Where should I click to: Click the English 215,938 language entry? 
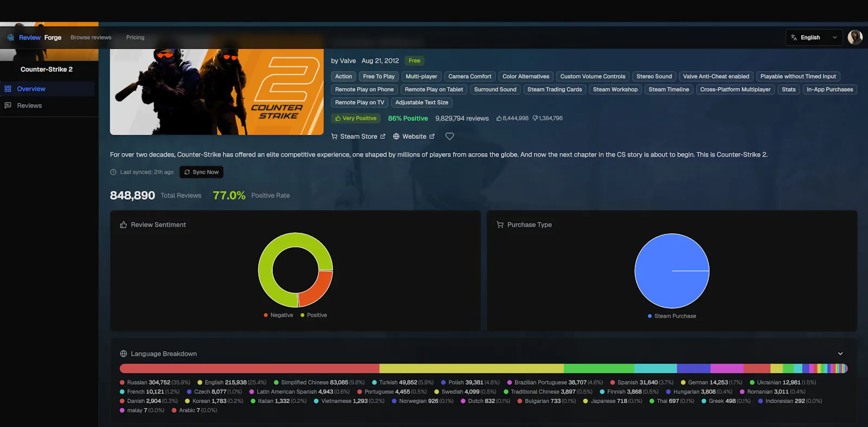[x=232, y=383]
